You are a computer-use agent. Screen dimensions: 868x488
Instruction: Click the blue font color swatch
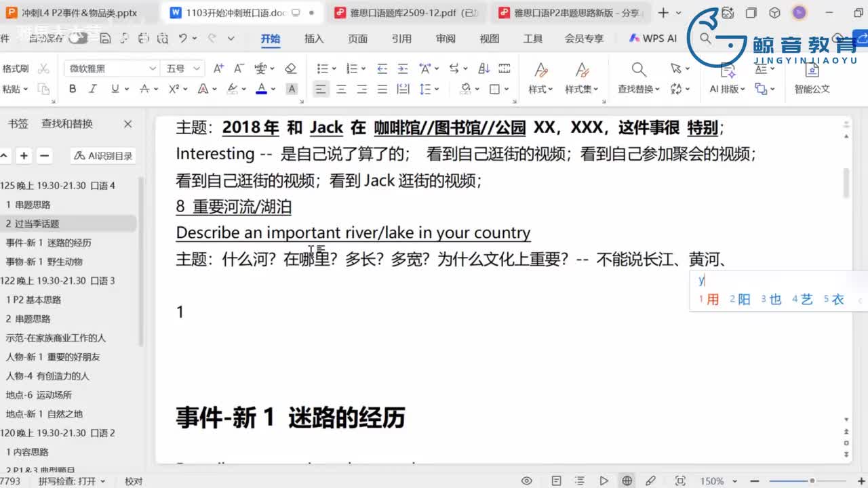[262, 89]
